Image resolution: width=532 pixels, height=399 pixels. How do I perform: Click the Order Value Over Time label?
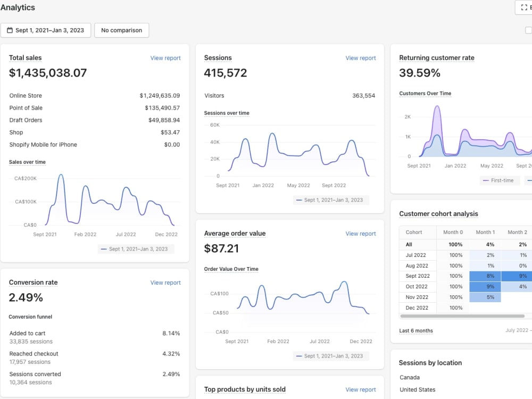(231, 269)
